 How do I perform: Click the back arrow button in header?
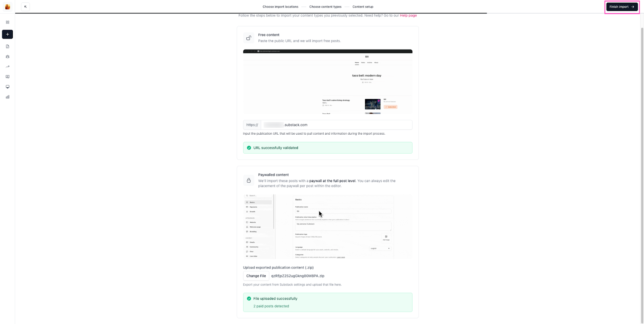(25, 7)
